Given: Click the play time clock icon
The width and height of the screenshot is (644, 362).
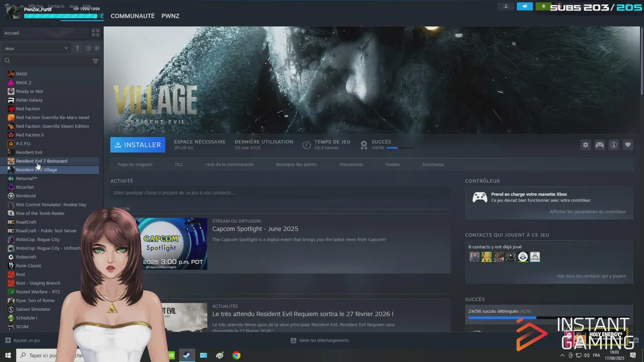Looking at the screenshot, I should click(x=307, y=145).
